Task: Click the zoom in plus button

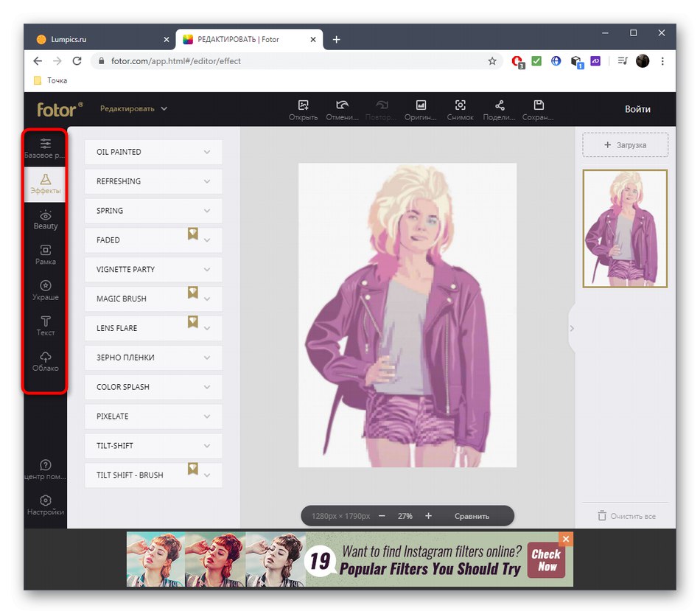Action: (x=429, y=516)
